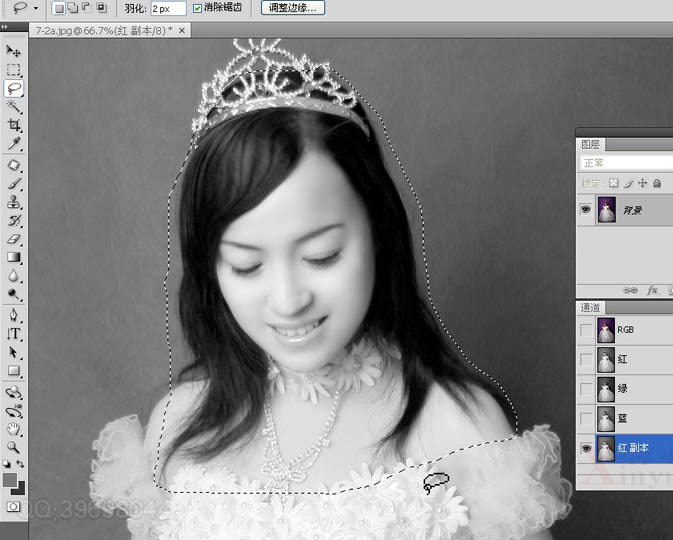This screenshot has height=540, width=673.
Task: Show the RGB channel visibility box
Action: tap(586, 329)
